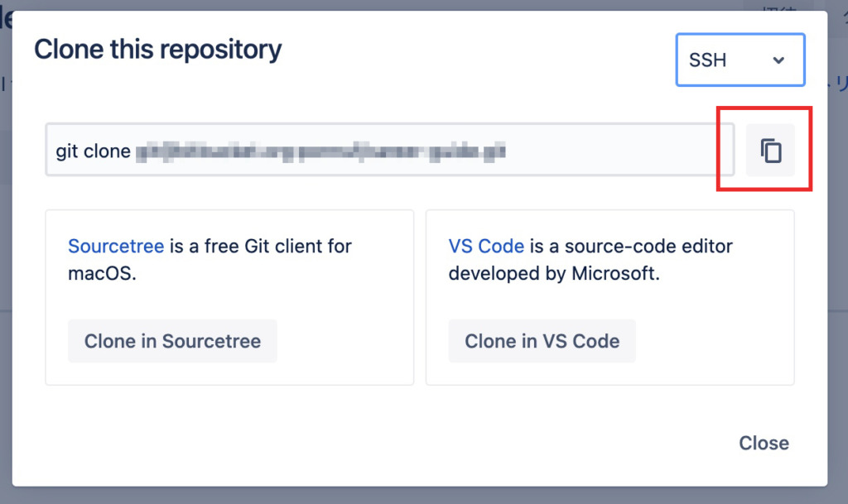Image resolution: width=848 pixels, height=504 pixels.
Task: Click the Clone in Sourcetree button
Action: click(172, 341)
